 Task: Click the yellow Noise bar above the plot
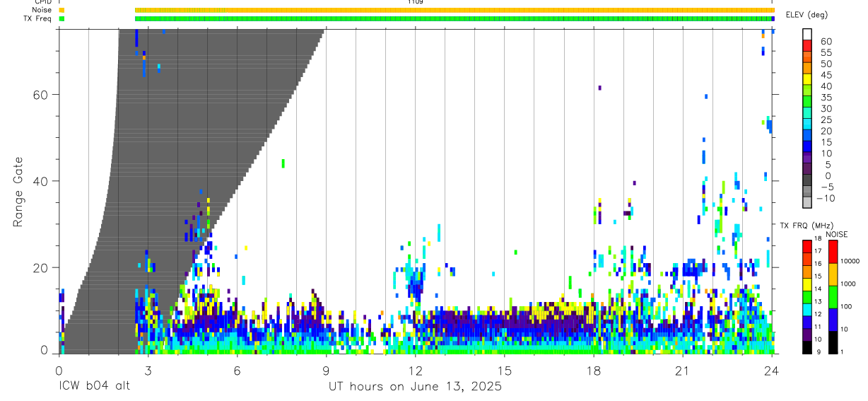pos(454,11)
